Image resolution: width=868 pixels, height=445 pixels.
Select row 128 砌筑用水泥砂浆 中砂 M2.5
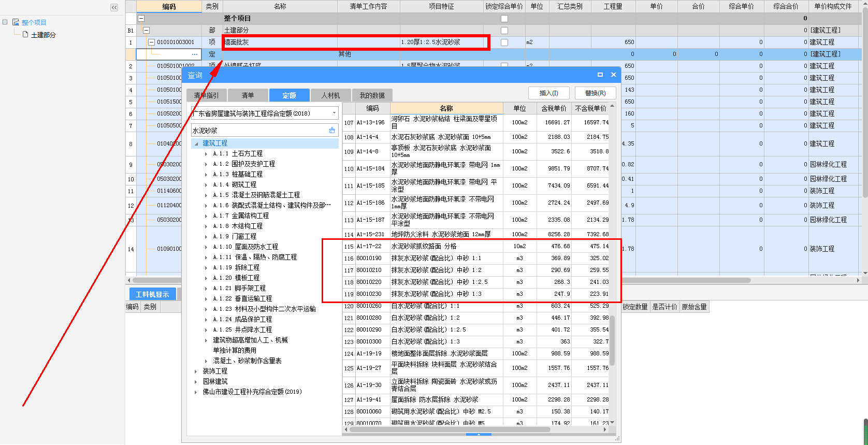476,411
